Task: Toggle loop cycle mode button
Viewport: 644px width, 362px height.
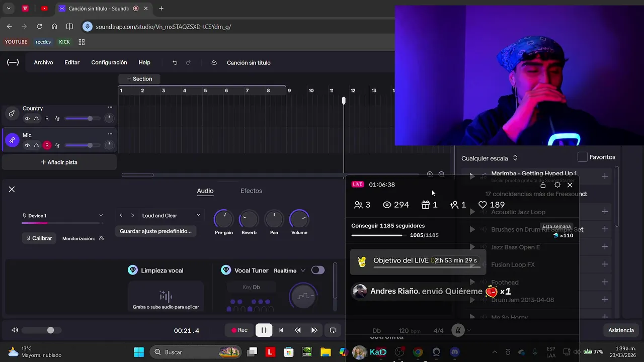Action: 333,330
